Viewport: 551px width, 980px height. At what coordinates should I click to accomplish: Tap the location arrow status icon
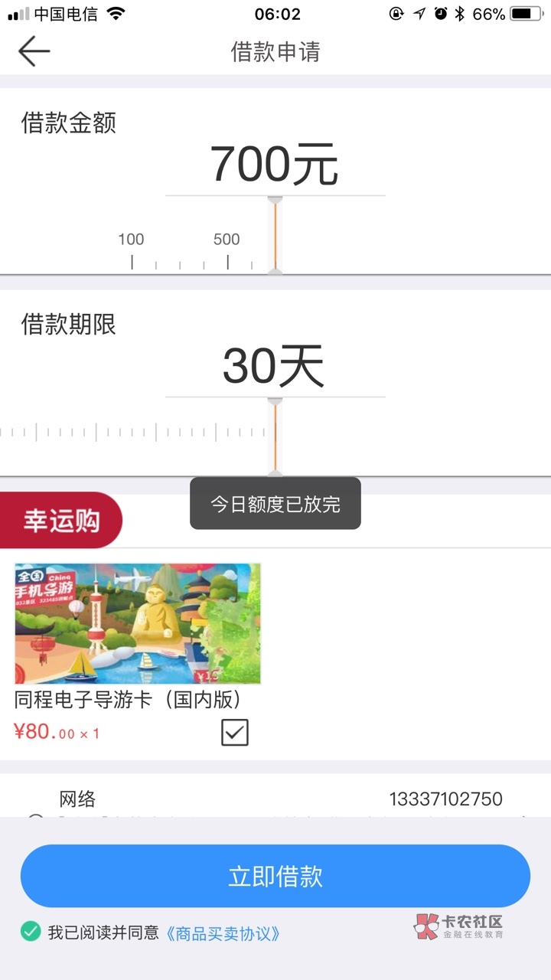coord(419,14)
